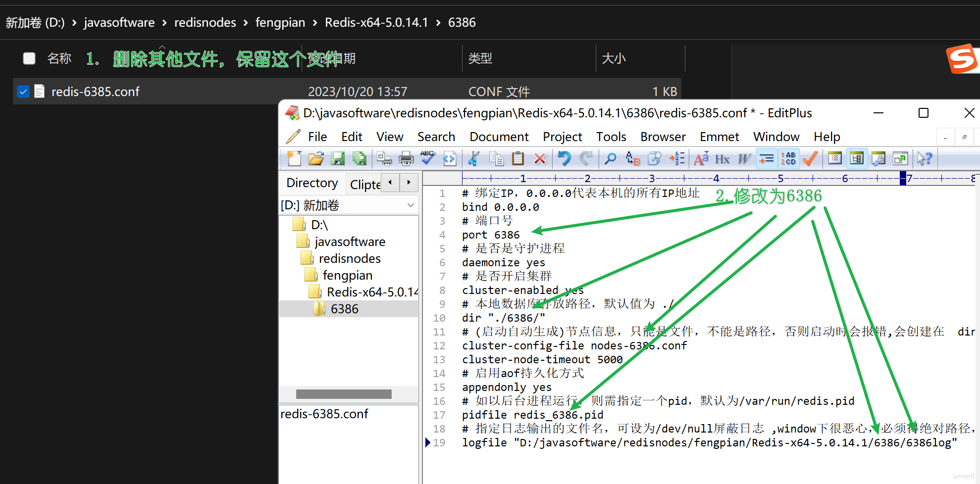
Task: Toggle the cliptext window icon
Action: coord(835,158)
